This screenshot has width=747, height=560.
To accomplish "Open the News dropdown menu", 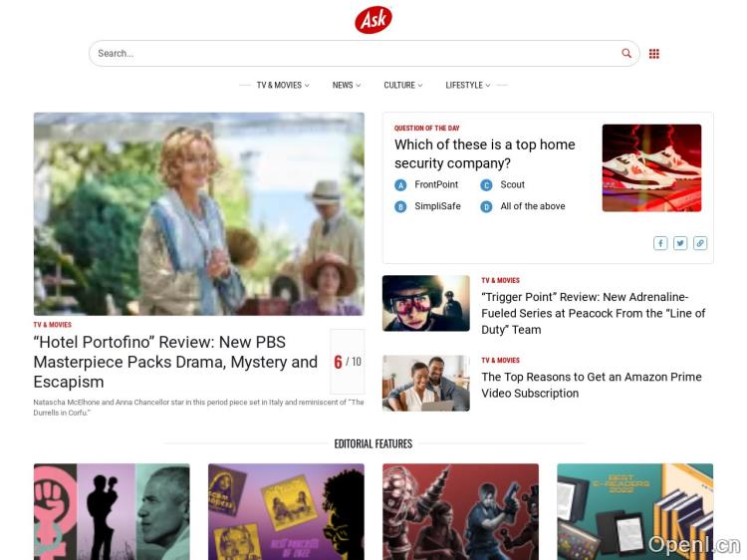I will 347,85.
